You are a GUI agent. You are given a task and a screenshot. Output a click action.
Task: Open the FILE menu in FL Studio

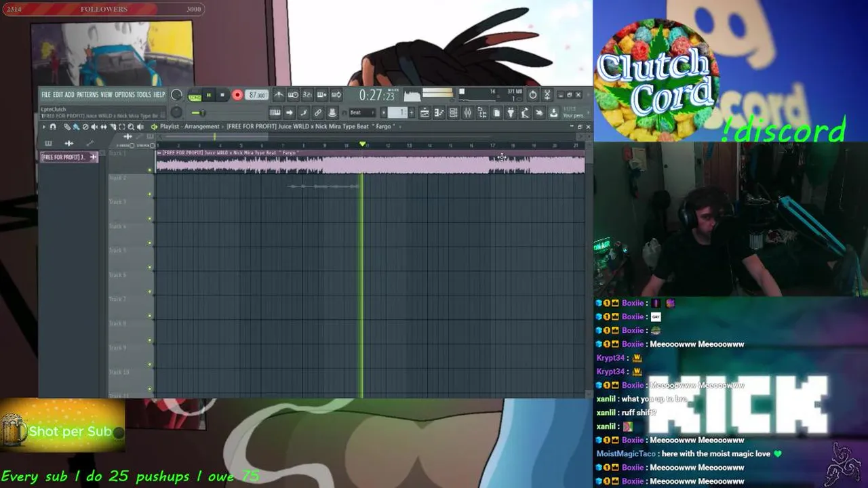[x=46, y=95]
